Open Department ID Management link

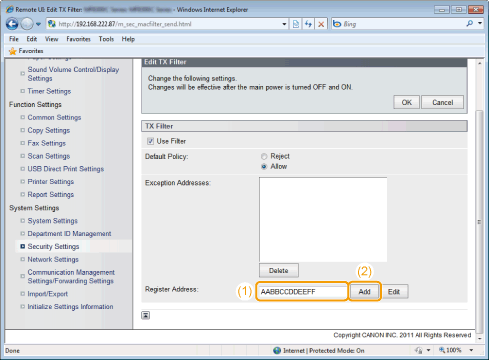(69, 234)
